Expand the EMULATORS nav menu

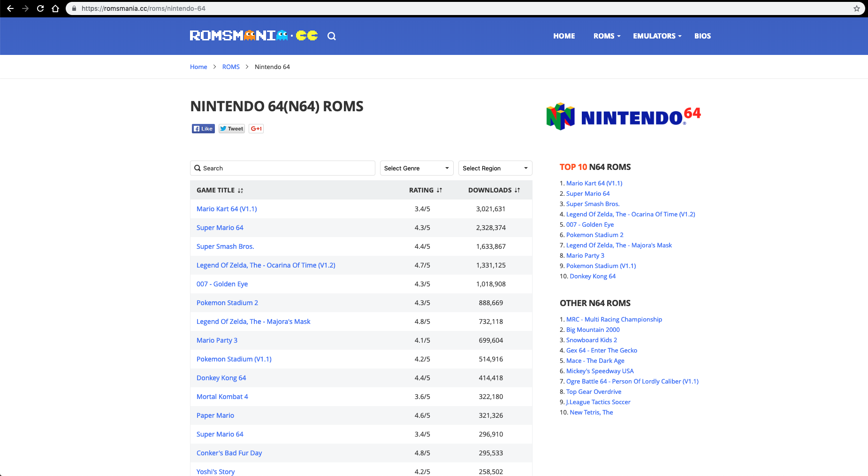(657, 36)
